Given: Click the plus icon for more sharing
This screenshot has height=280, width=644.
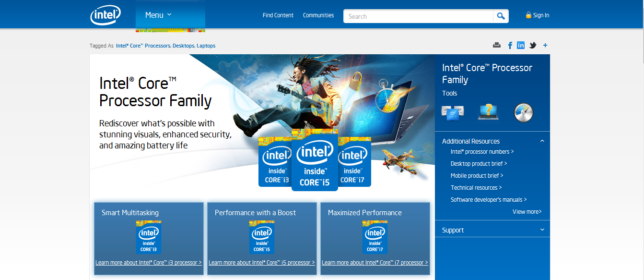Looking at the screenshot, I should [x=545, y=46].
